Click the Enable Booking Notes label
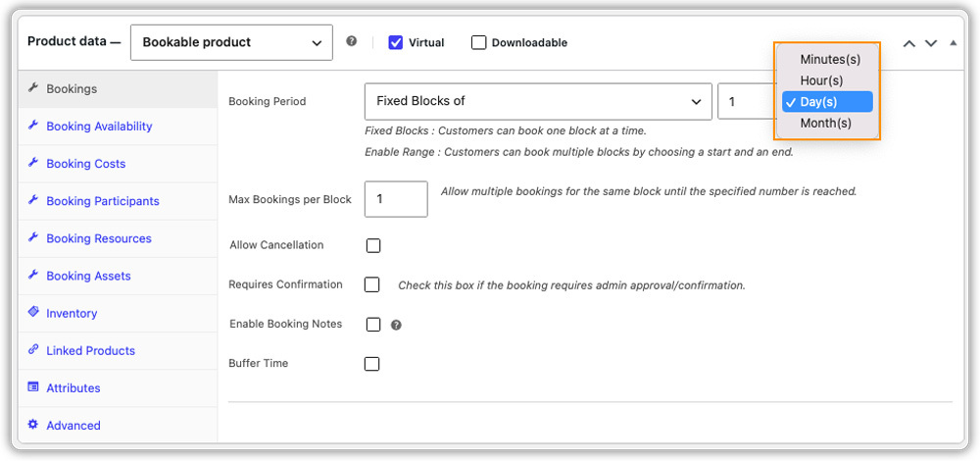 pos(285,324)
